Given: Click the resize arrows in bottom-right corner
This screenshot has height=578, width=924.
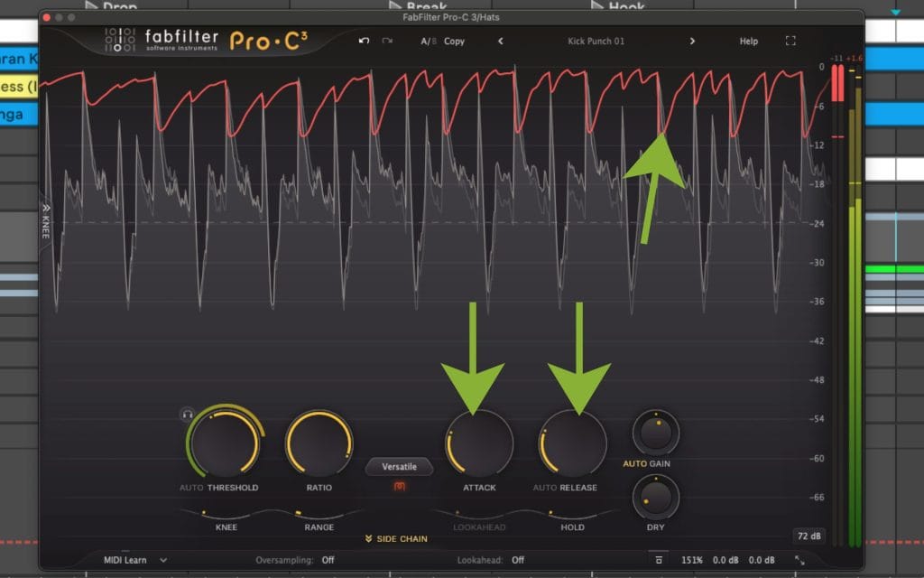Looking at the screenshot, I should tap(799, 561).
